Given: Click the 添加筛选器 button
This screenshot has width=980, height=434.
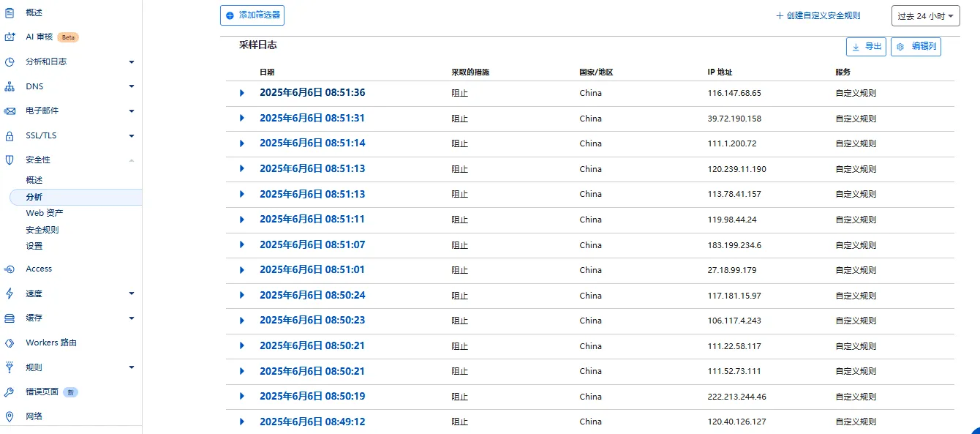Looking at the screenshot, I should (252, 15).
